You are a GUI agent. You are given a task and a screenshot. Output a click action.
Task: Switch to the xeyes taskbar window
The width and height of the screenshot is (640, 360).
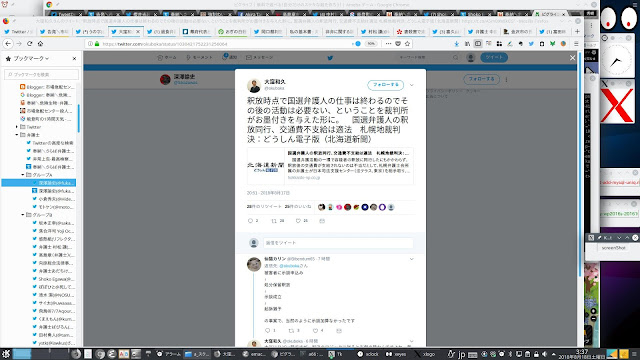(397, 354)
